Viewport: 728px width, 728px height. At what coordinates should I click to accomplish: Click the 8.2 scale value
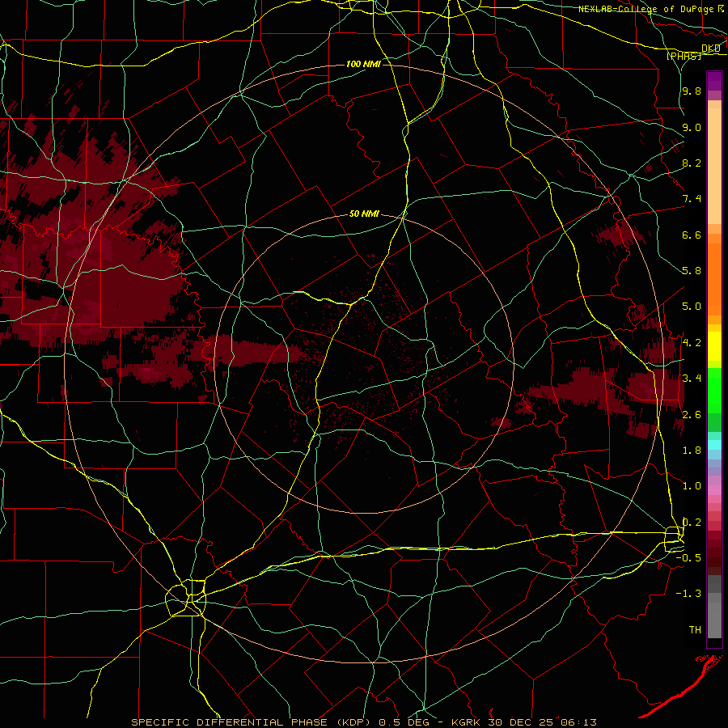coord(692,163)
